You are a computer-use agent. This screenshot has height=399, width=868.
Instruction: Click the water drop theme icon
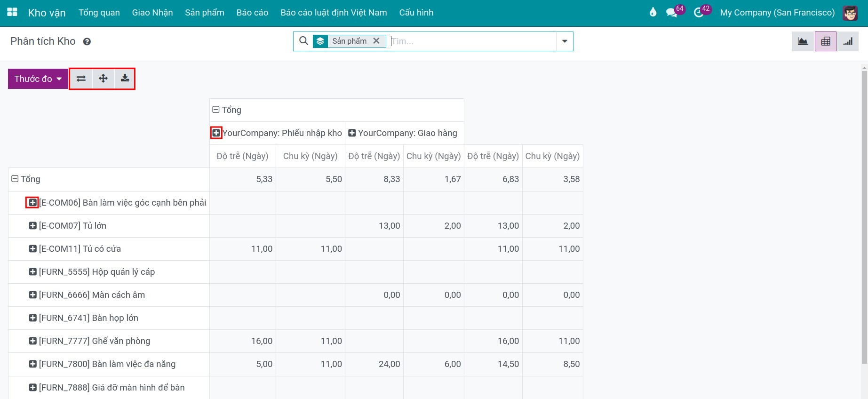pyautogui.click(x=653, y=12)
